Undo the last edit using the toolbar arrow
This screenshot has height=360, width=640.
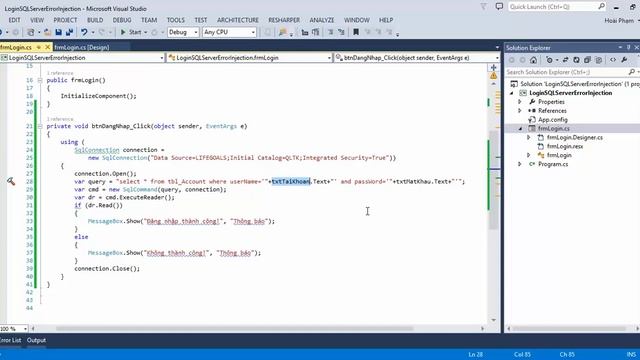[84, 32]
